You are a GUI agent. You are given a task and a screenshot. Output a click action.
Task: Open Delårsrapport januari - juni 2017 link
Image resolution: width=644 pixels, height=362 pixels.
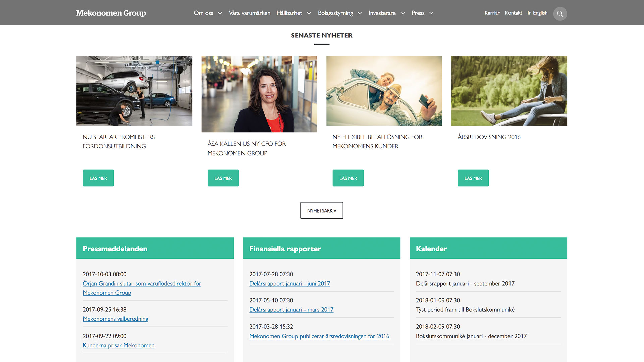tap(289, 283)
